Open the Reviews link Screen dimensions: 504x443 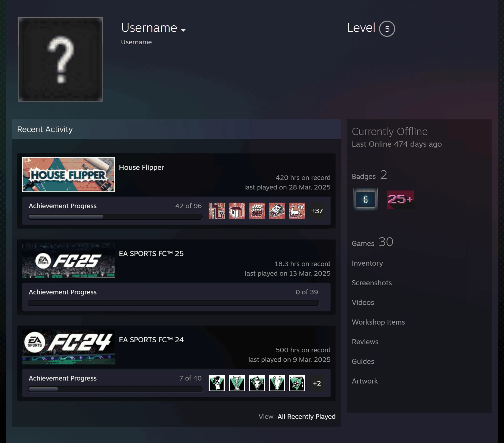[x=365, y=342]
